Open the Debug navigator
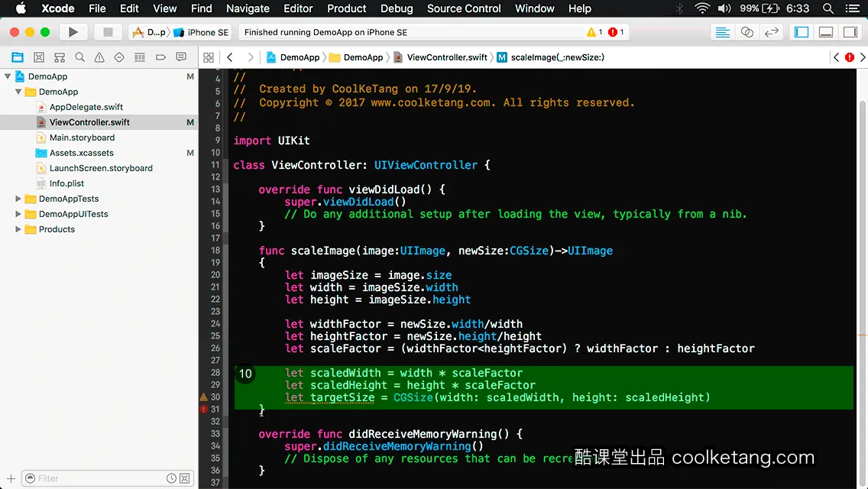This screenshot has height=489, width=868. 140,57
